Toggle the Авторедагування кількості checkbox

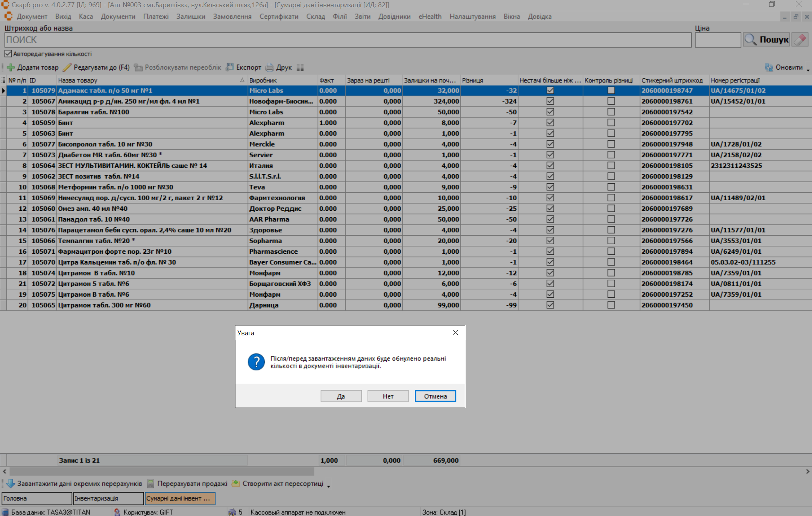[x=8, y=54]
